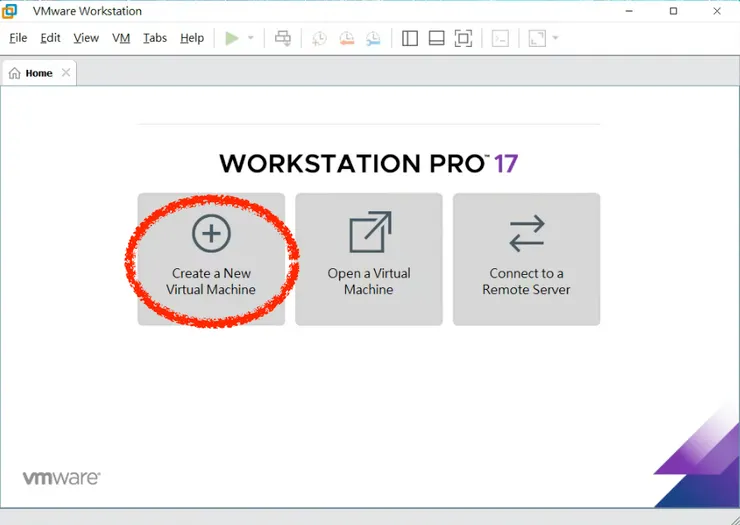
Task: Open the power options dropdown arrow
Action: [251, 38]
